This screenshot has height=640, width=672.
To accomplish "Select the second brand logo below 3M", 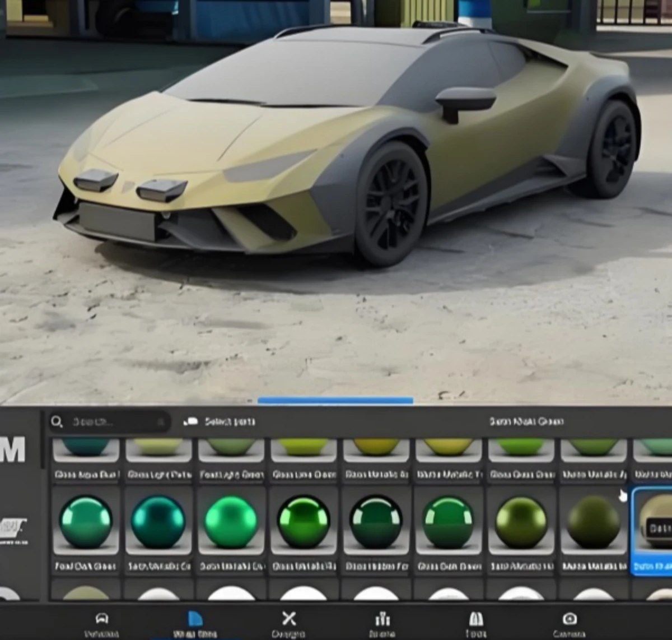I will (x=13, y=528).
